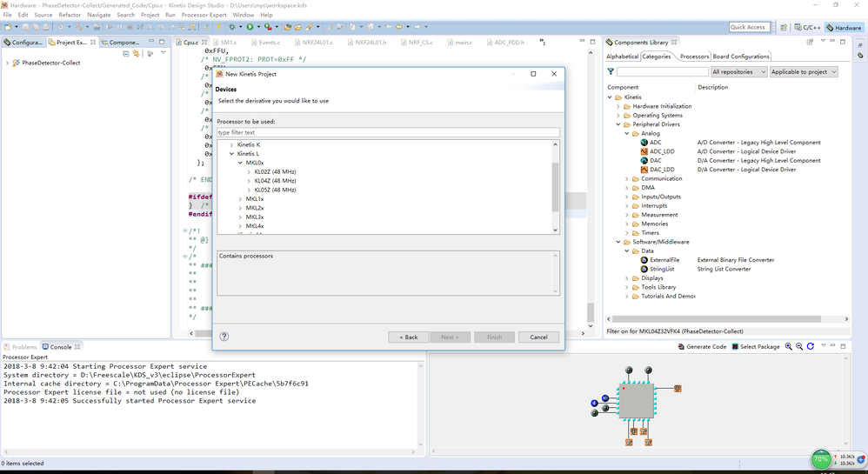Click the filter funnel icon in Components Library

(611, 71)
